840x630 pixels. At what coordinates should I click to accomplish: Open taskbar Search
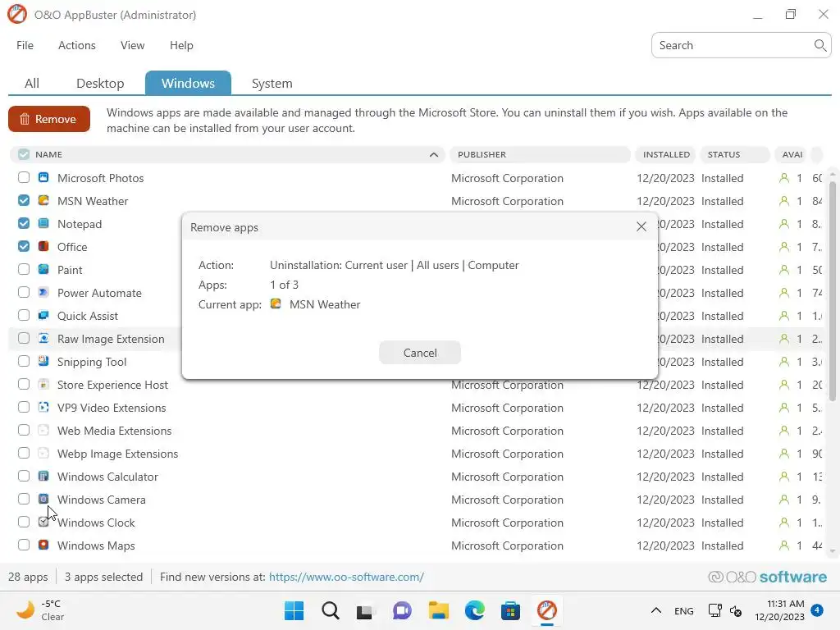coord(330,610)
